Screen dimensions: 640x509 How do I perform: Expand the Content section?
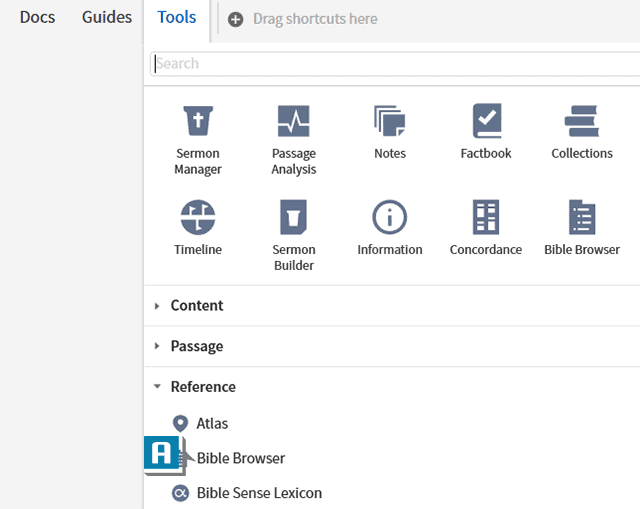pos(197,306)
